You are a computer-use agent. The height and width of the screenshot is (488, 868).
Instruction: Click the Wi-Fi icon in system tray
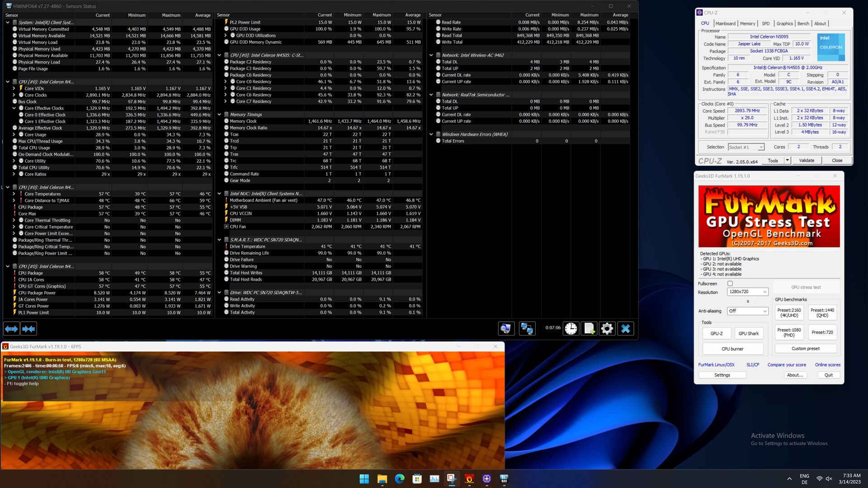(819, 479)
